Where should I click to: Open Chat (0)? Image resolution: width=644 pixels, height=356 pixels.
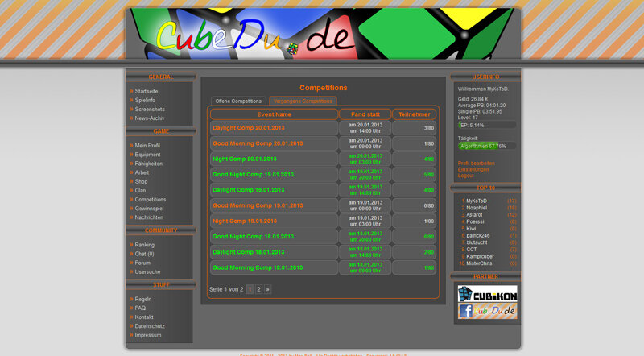[144, 254]
